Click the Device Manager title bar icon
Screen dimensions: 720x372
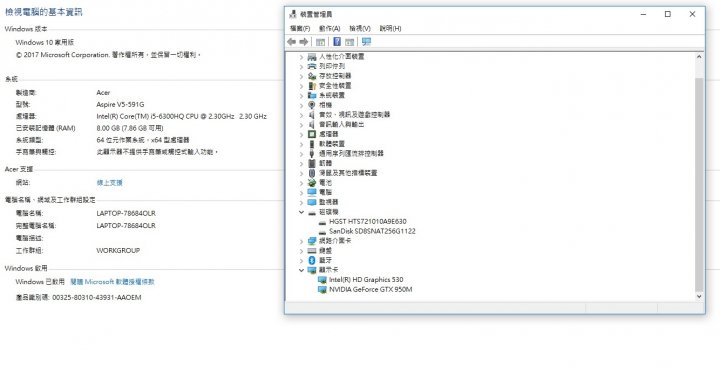click(x=292, y=14)
